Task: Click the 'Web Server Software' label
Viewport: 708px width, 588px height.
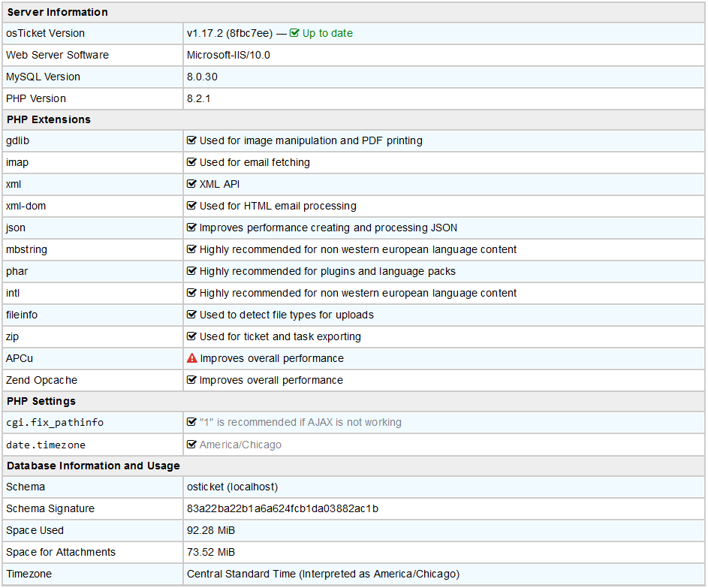Action: (x=57, y=55)
